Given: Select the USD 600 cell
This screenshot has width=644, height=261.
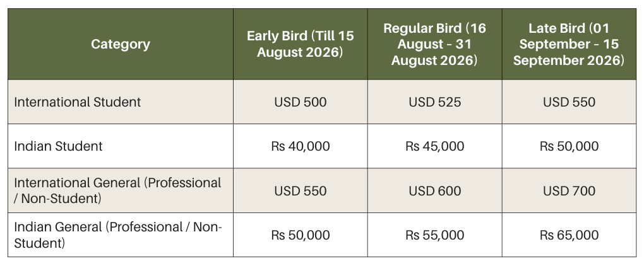Looking at the screenshot, I should (x=434, y=190).
